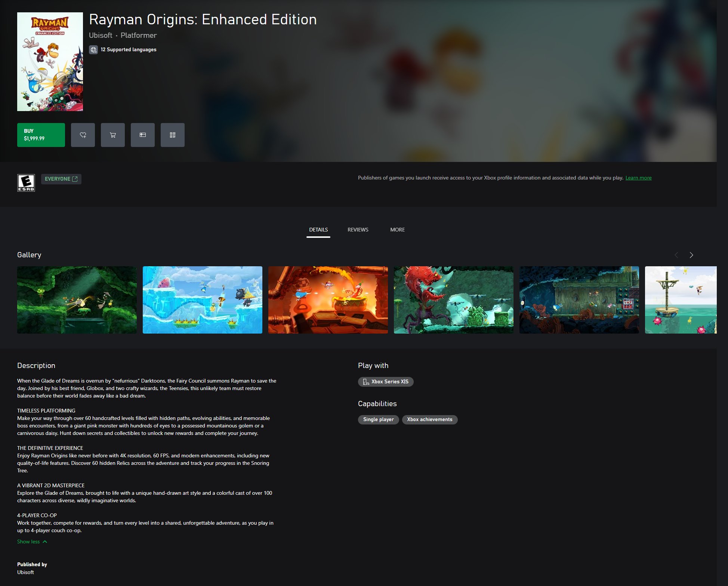Collapse description with Show less

coord(32,542)
